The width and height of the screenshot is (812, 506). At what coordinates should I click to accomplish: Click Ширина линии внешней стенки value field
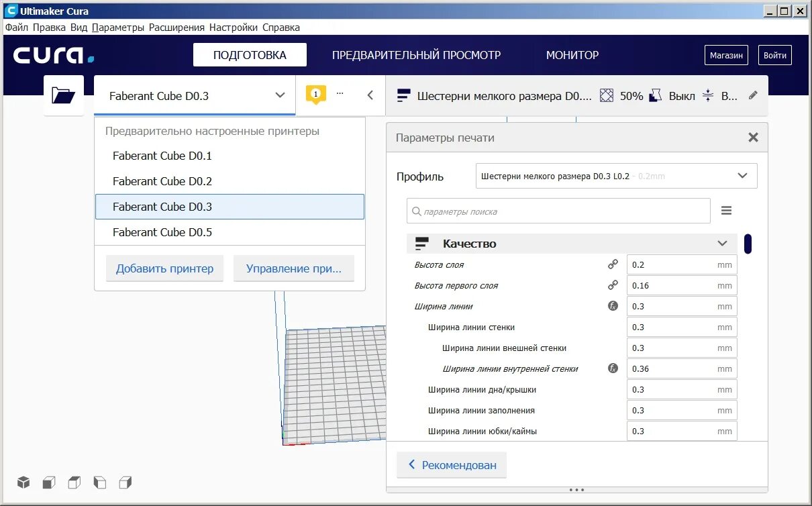(x=682, y=348)
